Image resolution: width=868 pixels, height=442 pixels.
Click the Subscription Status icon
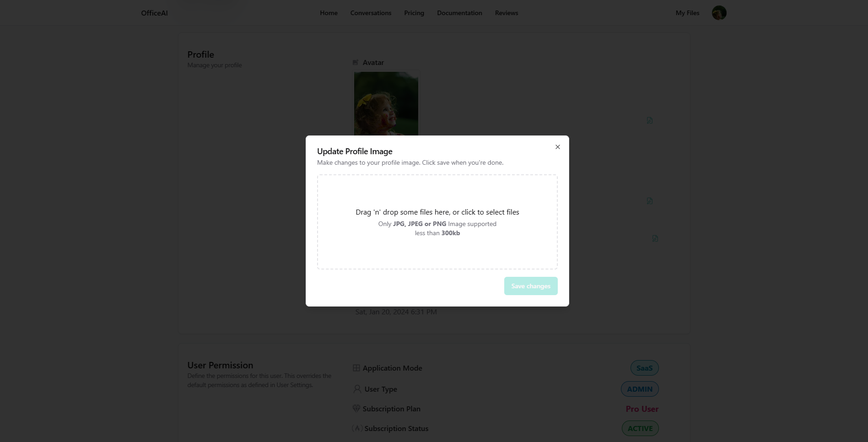357,428
